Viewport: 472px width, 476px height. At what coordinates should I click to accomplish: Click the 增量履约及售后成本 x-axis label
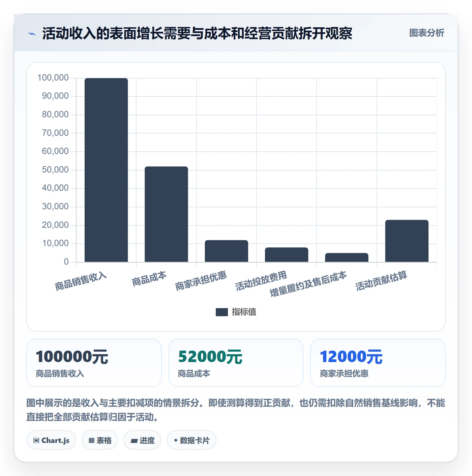[x=308, y=284]
